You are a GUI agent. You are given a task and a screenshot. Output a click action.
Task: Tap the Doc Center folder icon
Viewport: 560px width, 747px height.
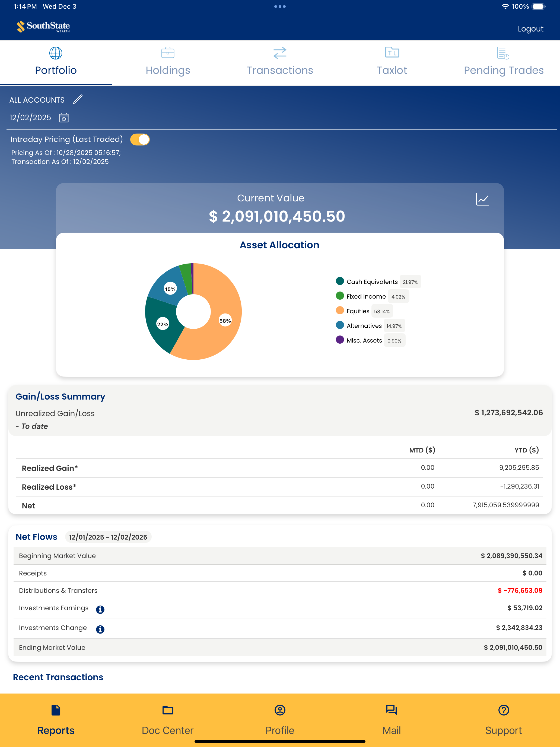click(x=168, y=710)
